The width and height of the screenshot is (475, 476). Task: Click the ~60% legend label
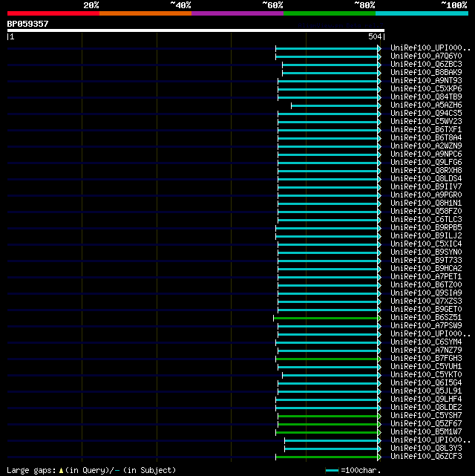[x=272, y=5]
